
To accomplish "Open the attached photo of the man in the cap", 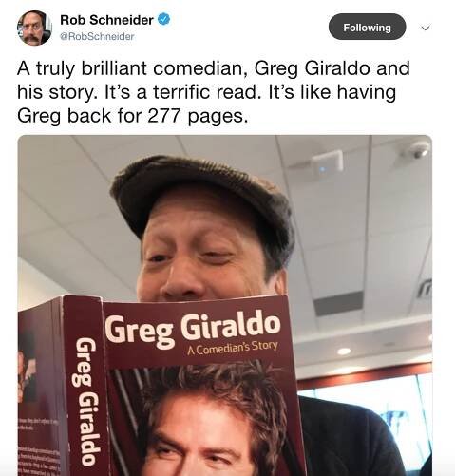I will (x=225, y=305).
